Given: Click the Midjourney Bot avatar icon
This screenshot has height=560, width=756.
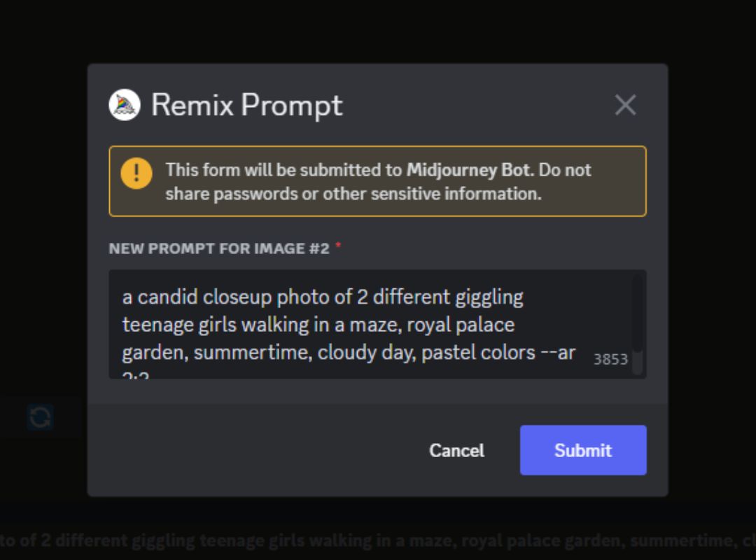Looking at the screenshot, I should coord(123,105).
